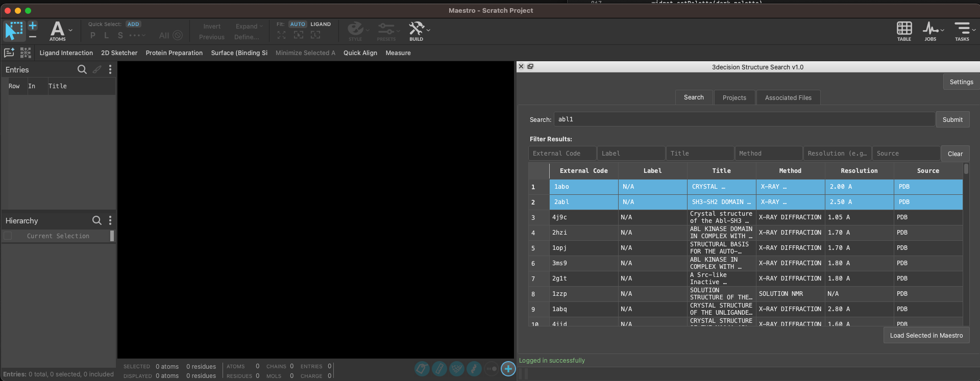Expand the JOBS dropdown arrow
The height and width of the screenshot is (381, 980).
[x=942, y=31]
